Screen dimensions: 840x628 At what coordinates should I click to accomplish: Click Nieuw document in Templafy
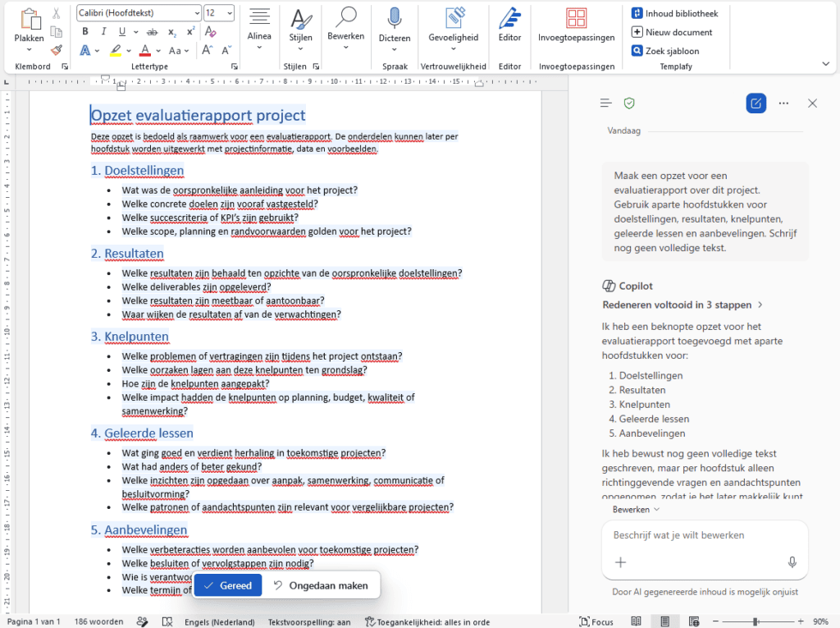coord(672,32)
